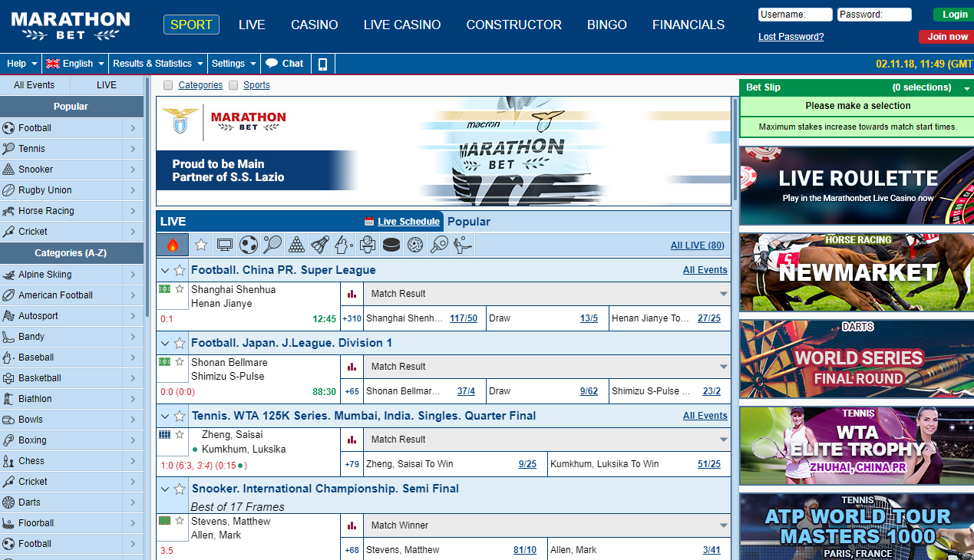The width and height of the screenshot is (974, 560).
Task: Collapse the Japan J.League Division 1 section
Action: pos(165,343)
